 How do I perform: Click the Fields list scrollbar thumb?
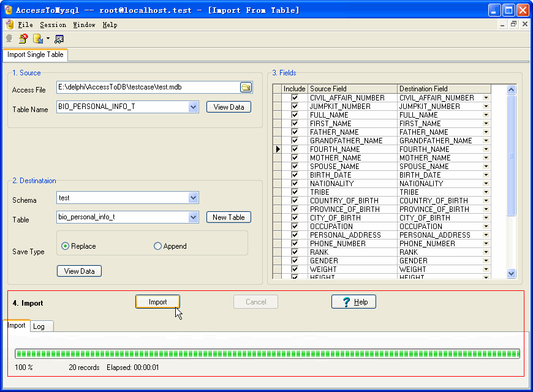click(511, 156)
